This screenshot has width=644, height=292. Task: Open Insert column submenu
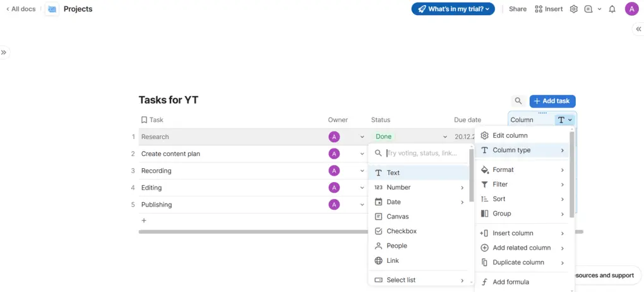coord(522,233)
